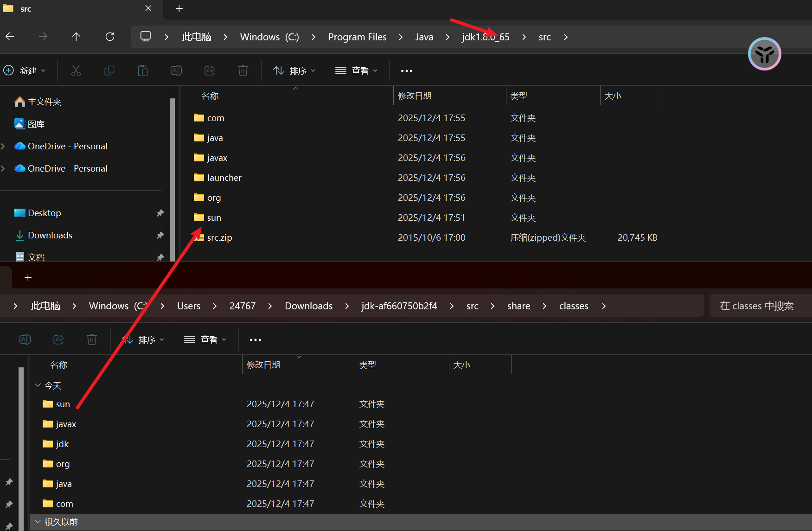Click the Delete trash icon in upper toolbar

pos(243,70)
